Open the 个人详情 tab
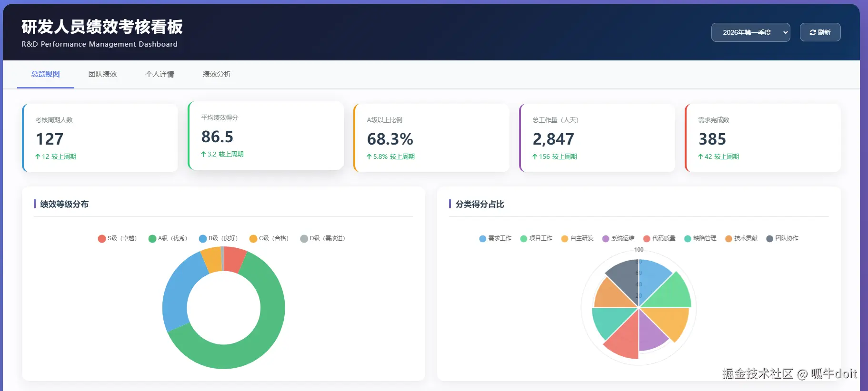 (160, 74)
